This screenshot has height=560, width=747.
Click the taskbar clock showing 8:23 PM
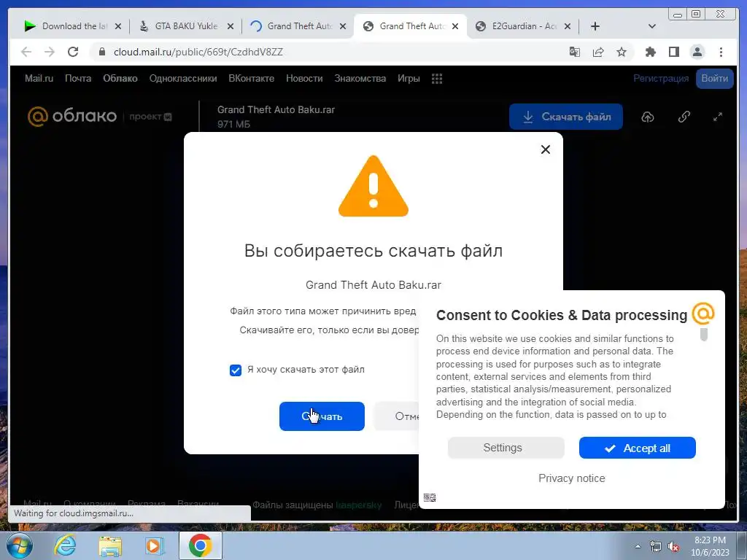click(710, 546)
